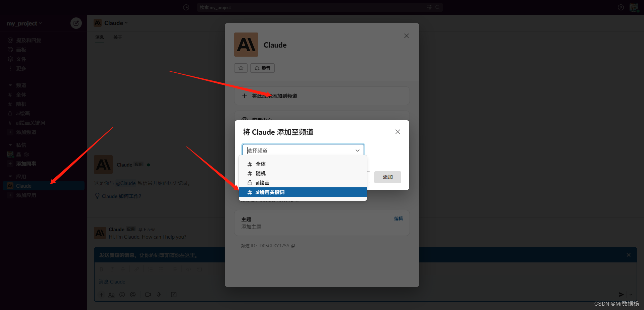Open the my_project workspace menu
644x310 pixels.
[x=24, y=23]
